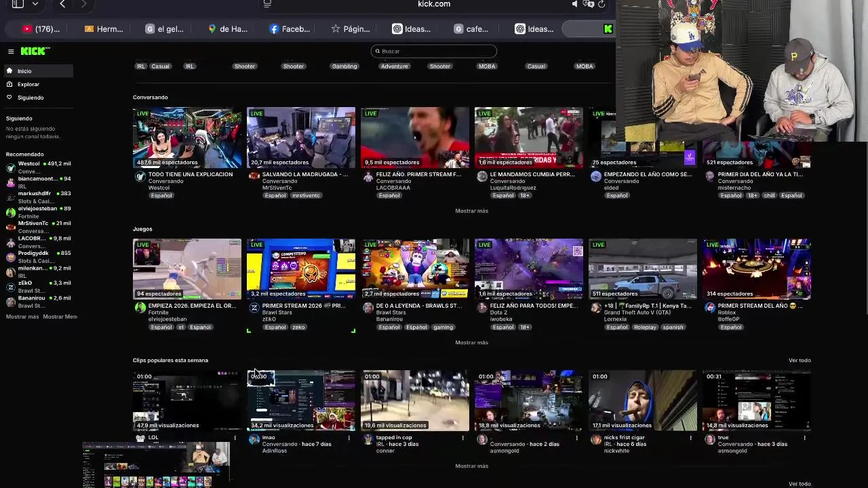Open the translate icon in the address bar
Screen dimensions: 868x488
coord(589,4)
